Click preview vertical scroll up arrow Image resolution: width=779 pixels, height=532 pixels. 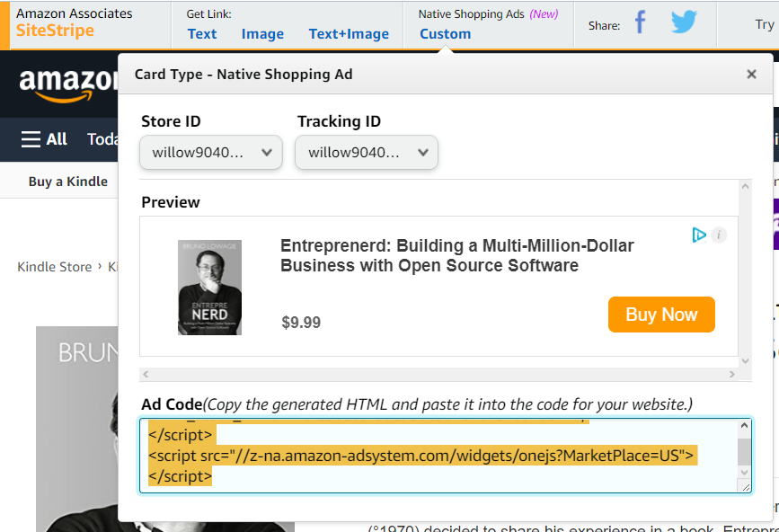745,186
